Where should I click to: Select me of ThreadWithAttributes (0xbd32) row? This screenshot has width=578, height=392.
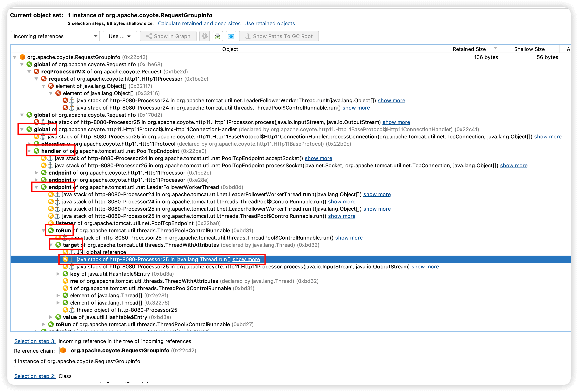point(291,281)
